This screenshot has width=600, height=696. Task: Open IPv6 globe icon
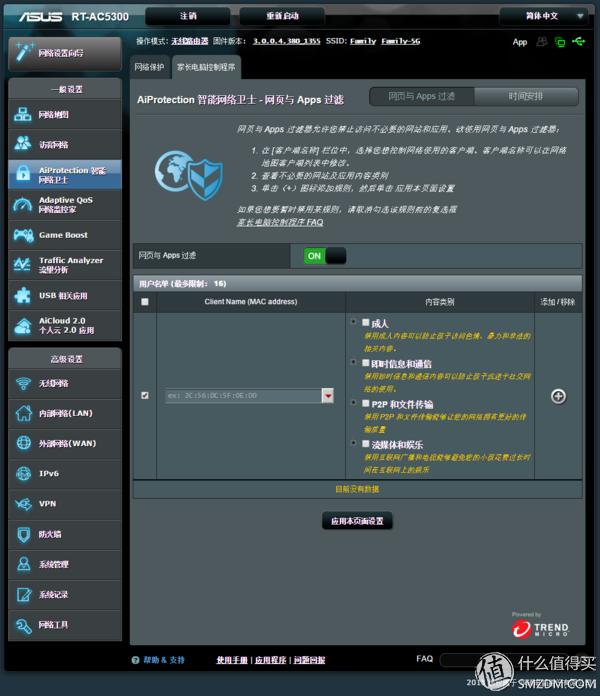[x=24, y=473]
